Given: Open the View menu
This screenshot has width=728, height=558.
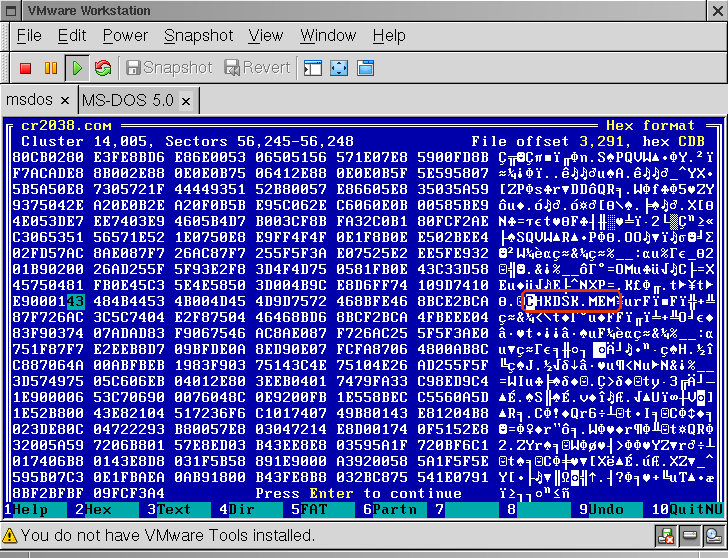Looking at the screenshot, I should coord(265,35).
